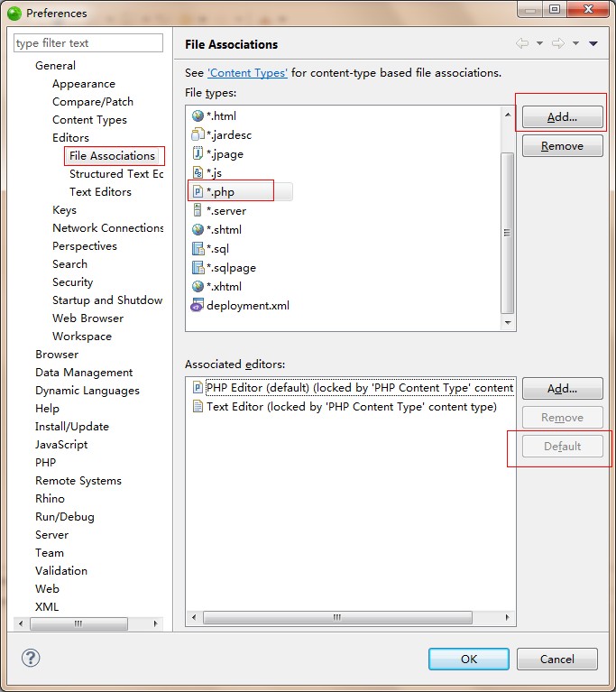Click the Text Editor document icon

(198, 407)
